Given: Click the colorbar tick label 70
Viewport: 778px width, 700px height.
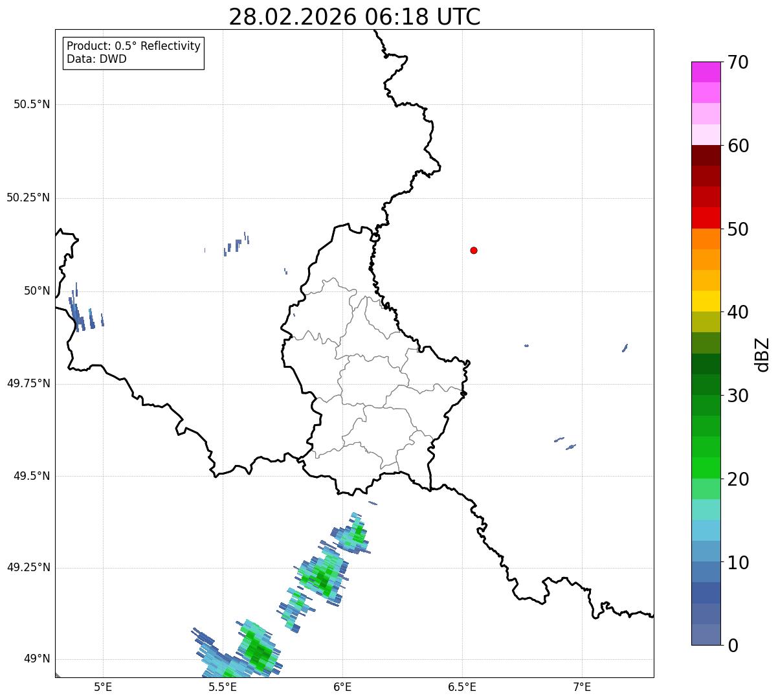Looking at the screenshot, I should pyautogui.click(x=737, y=62).
